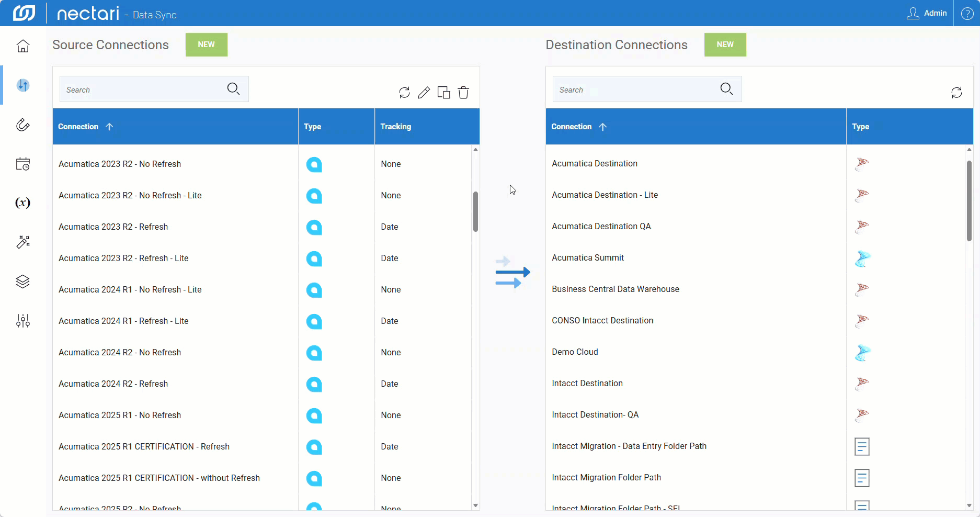
Task: Sort source table by Type column
Action: 336,127
